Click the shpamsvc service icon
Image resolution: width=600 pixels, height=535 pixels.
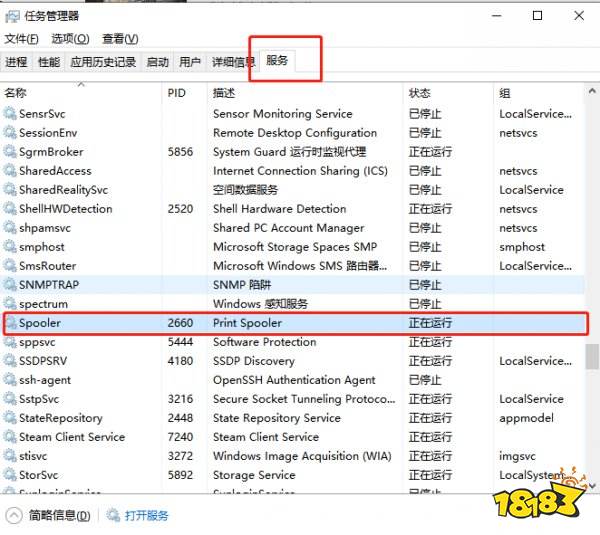[10, 228]
